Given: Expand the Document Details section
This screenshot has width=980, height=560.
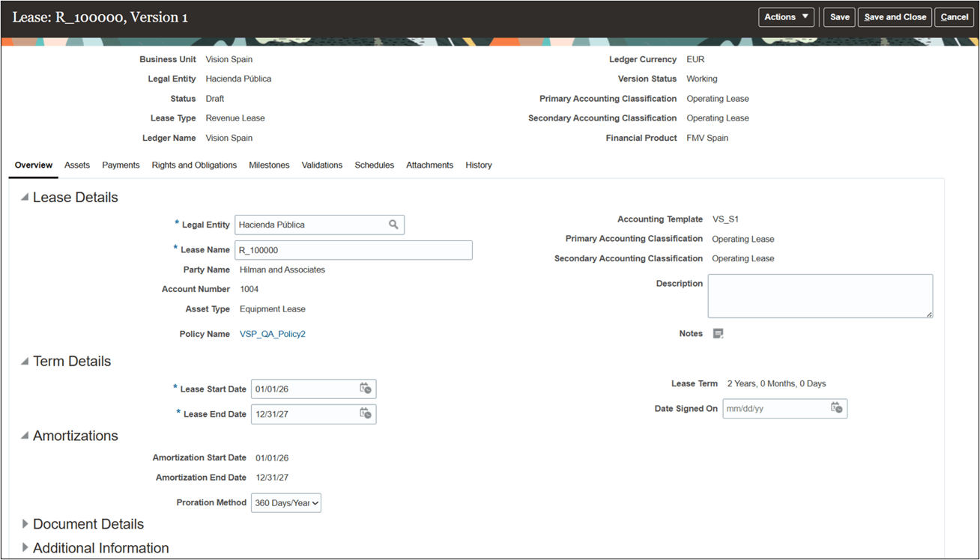Looking at the screenshot, I should point(25,524).
